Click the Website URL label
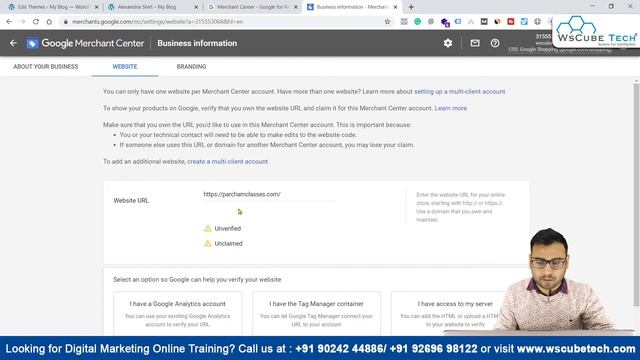Screen dimensions: 640x360 pyautogui.click(x=131, y=200)
